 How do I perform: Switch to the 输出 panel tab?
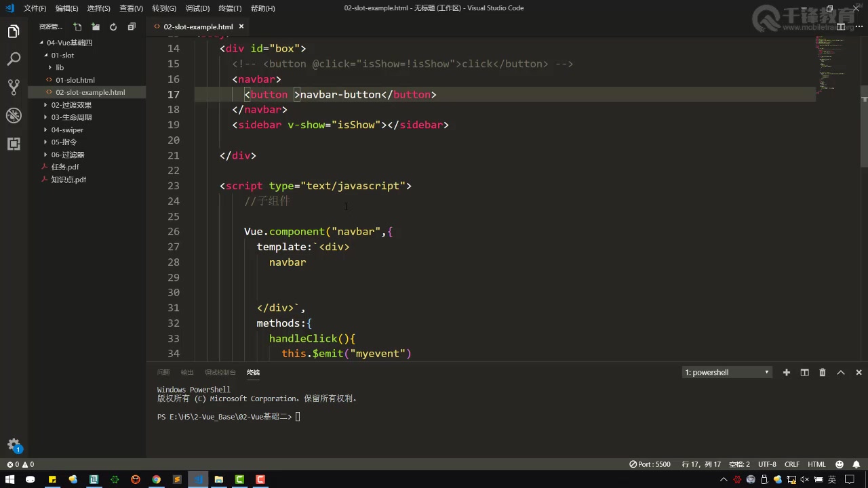pos(187,372)
